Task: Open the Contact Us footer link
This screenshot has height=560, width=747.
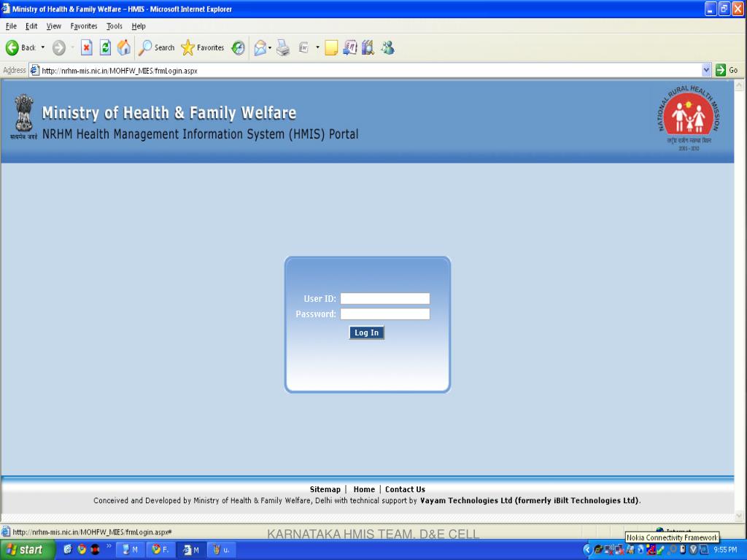Action: 405,489
